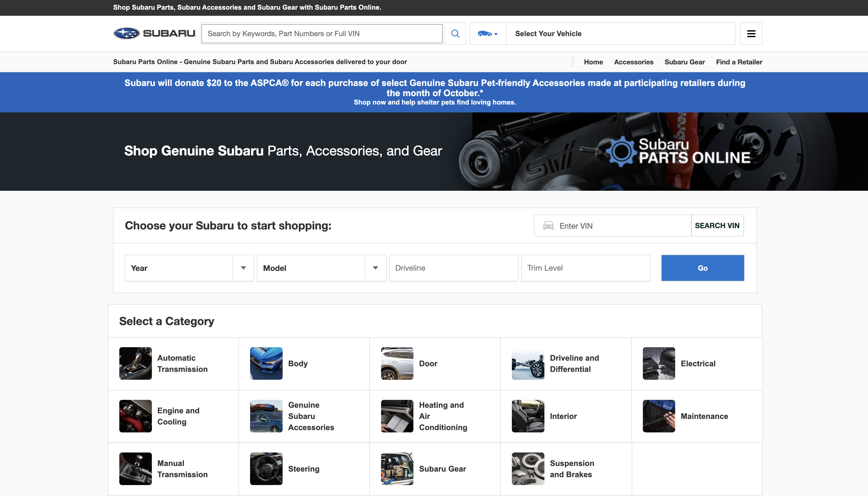The image size is (868, 496).
Task: Click the Steering category label
Action: point(304,469)
